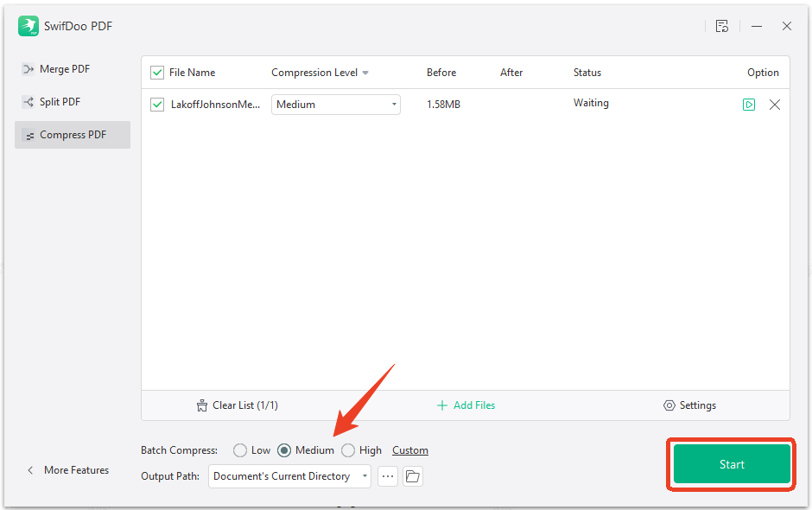Open the history/feedback icon in title bar
This screenshot has width=812, height=510.
[722, 26]
